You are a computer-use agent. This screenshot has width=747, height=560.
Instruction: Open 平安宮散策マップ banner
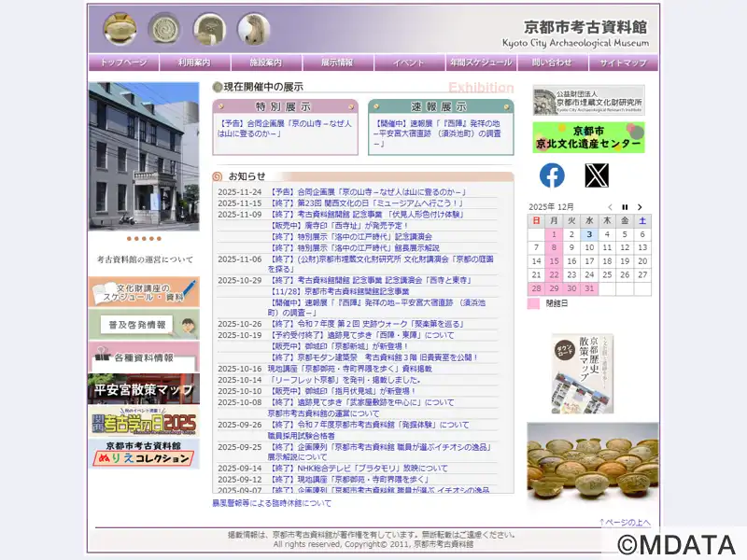click(144, 389)
